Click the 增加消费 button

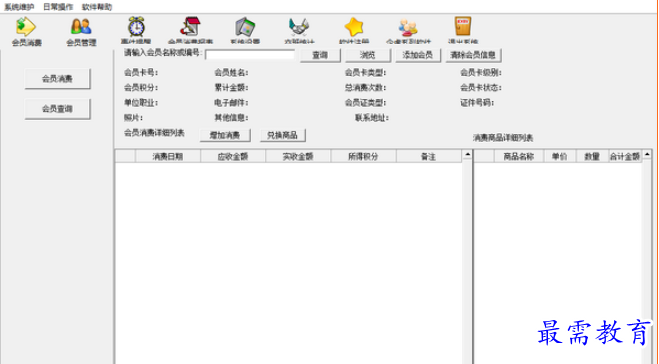pyautogui.click(x=225, y=135)
